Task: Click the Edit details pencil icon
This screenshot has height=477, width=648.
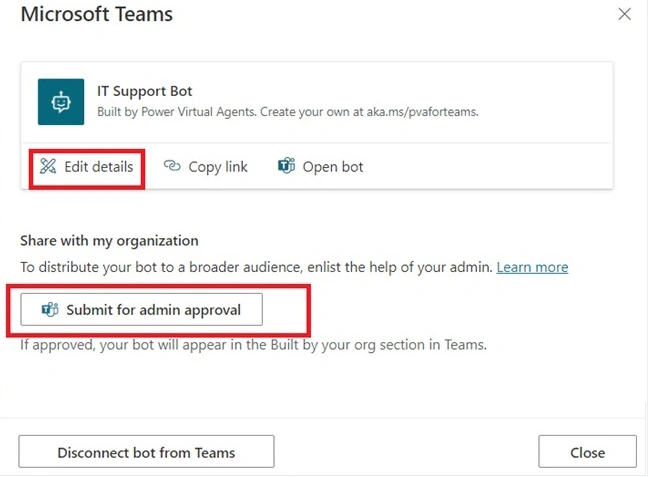Action: click(x=48, y=167)
